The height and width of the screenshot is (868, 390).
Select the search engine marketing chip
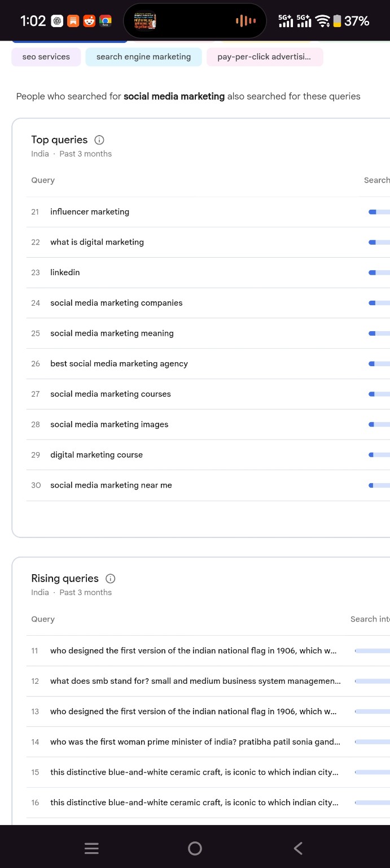tap(143, 57)
